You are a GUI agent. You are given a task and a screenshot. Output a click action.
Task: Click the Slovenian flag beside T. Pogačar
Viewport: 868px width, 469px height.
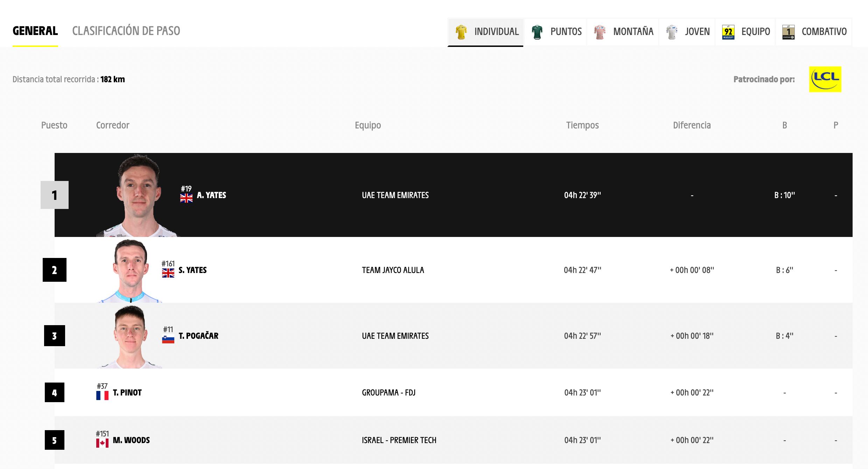click(168, 339)
